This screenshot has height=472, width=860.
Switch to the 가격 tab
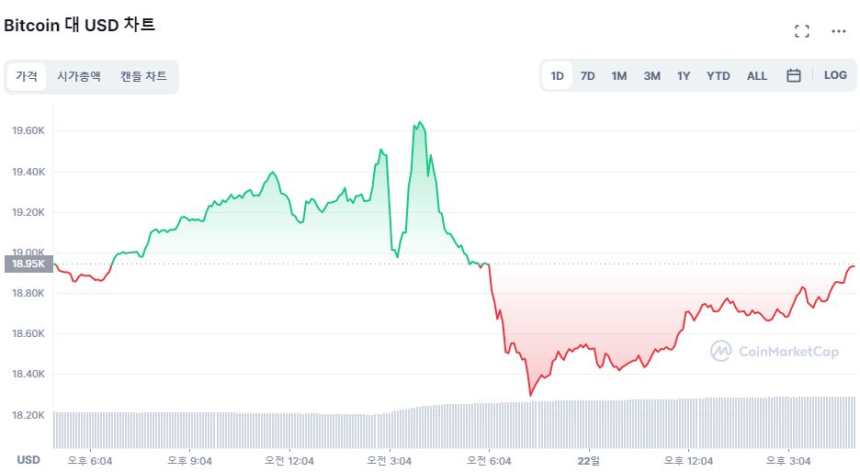coord(26,76)
